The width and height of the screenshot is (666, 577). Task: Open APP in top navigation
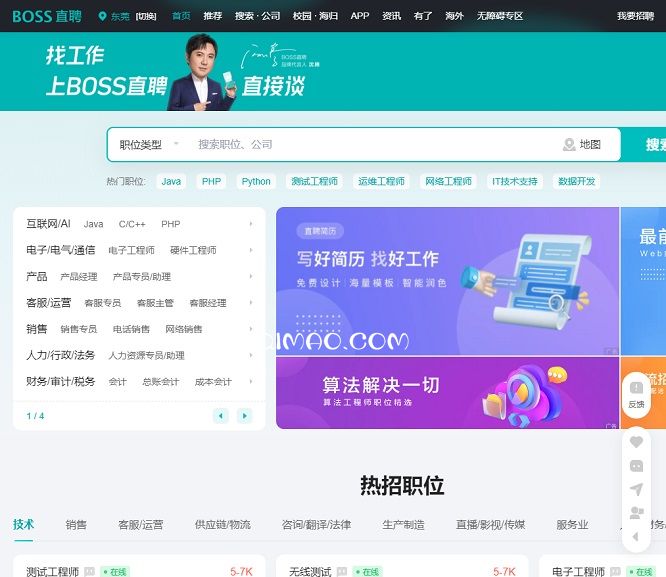click(x=360, y=16)
